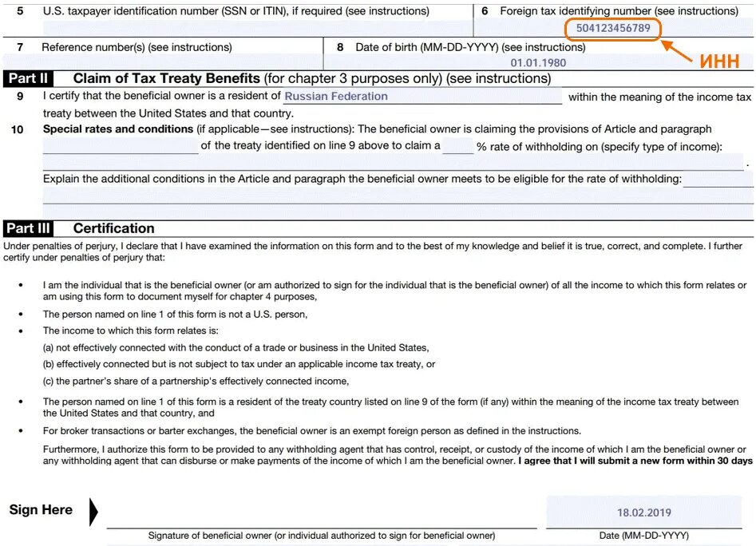Click the 'Sign Here' label
This screenshot has width=756, height=546.
(41, 510)
